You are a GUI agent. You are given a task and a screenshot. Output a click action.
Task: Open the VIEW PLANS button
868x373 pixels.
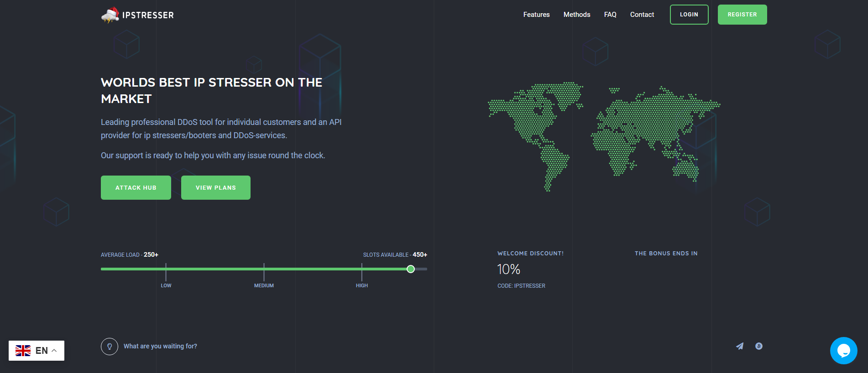point(216,187)
